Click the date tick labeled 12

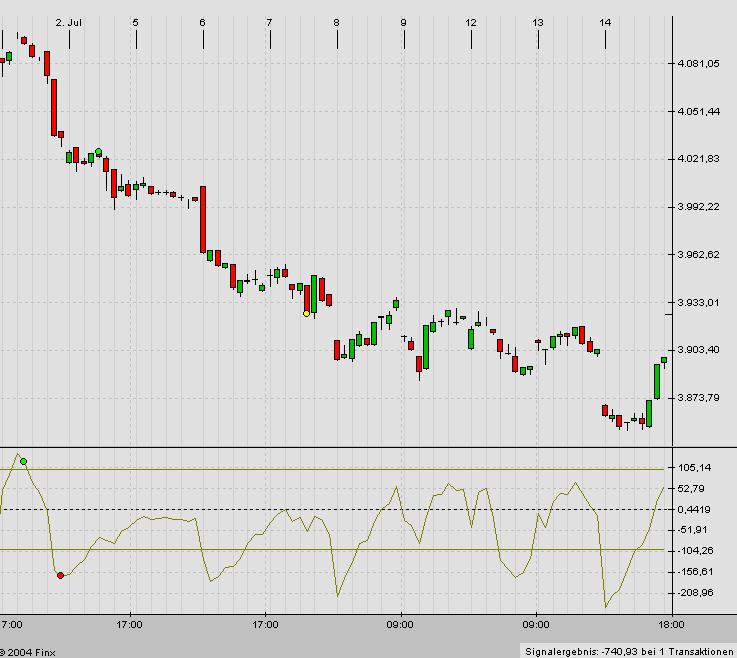pyautogui.click(x=471, y=20)
